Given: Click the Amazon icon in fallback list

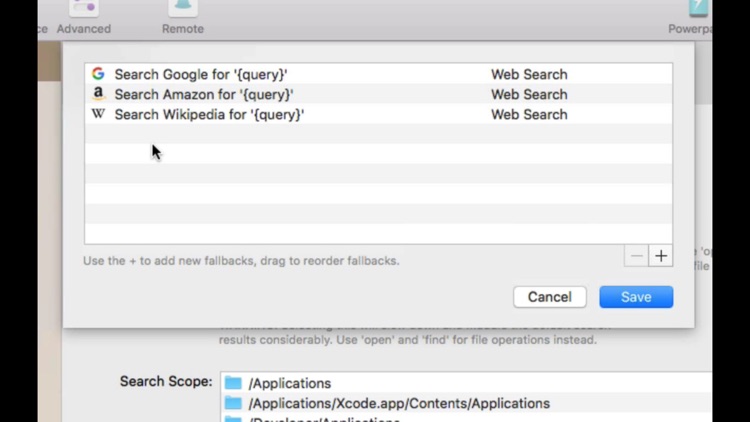Looking at the screenshot, I should click(98, 94).
